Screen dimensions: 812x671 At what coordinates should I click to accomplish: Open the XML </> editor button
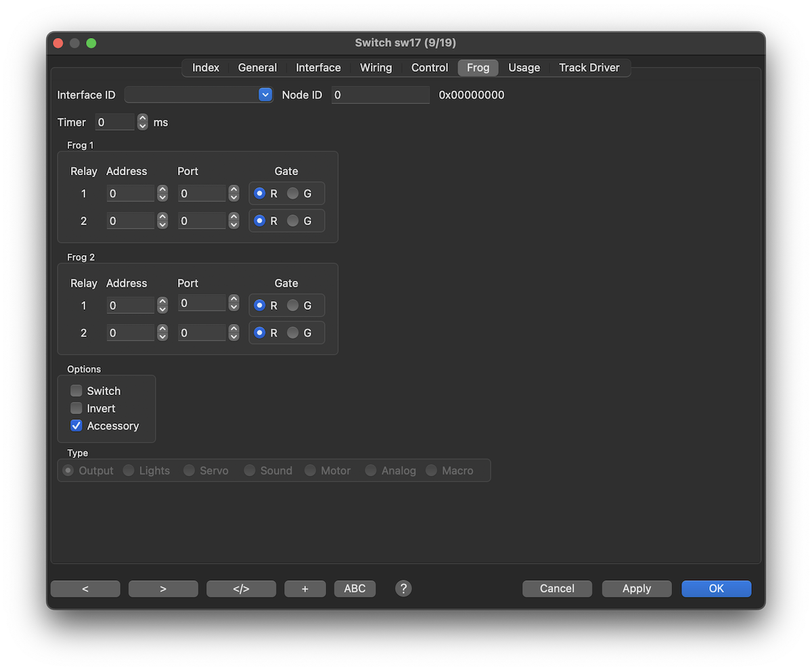tap(241, 588)
